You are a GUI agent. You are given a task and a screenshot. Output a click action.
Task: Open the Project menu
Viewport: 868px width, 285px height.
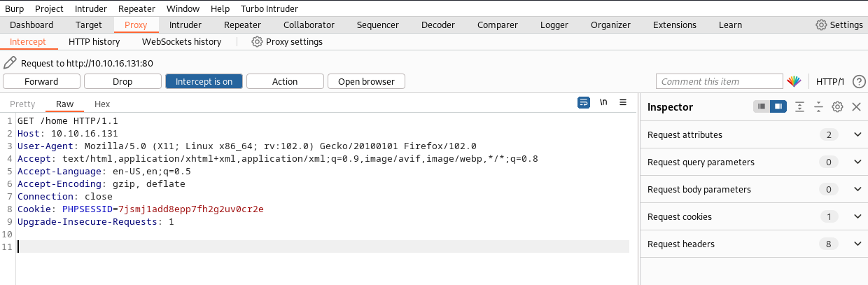point(49,8)
